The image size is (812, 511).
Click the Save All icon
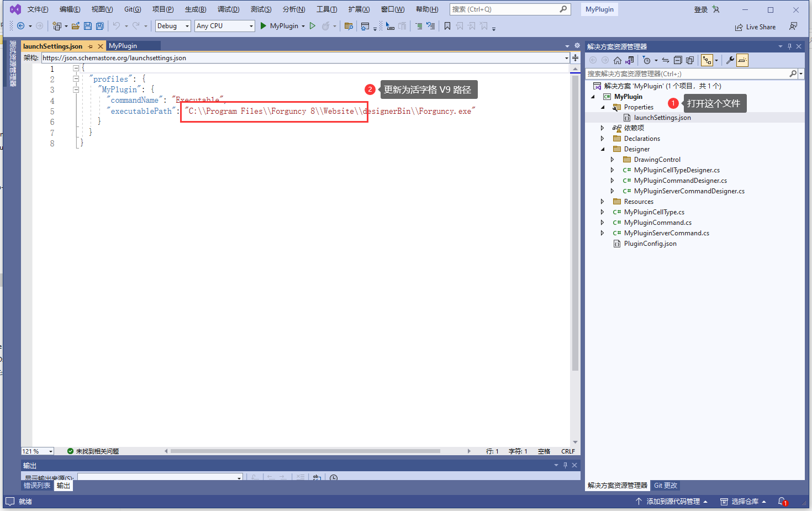tap(100, 26)
